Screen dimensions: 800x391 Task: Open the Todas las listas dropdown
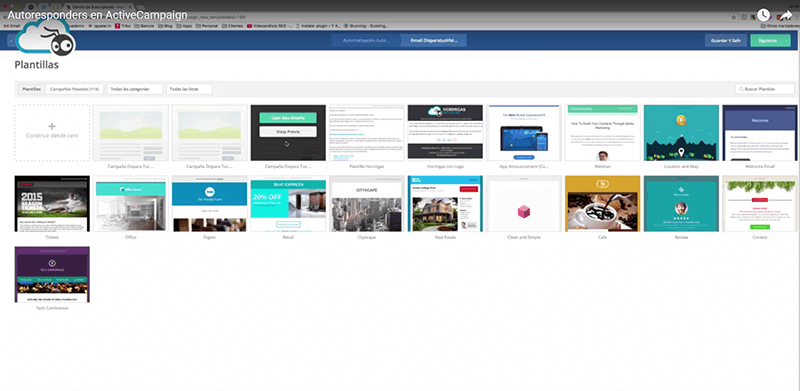pos(189,89)
